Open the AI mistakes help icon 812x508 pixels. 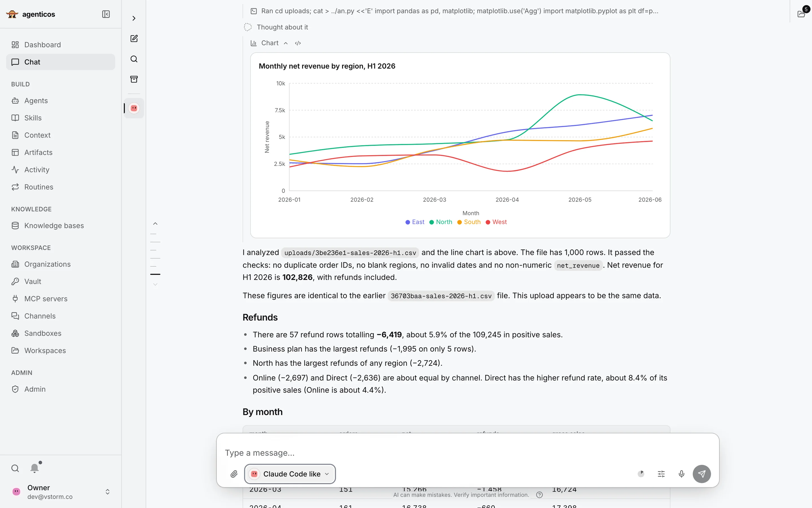click(539, 494)
